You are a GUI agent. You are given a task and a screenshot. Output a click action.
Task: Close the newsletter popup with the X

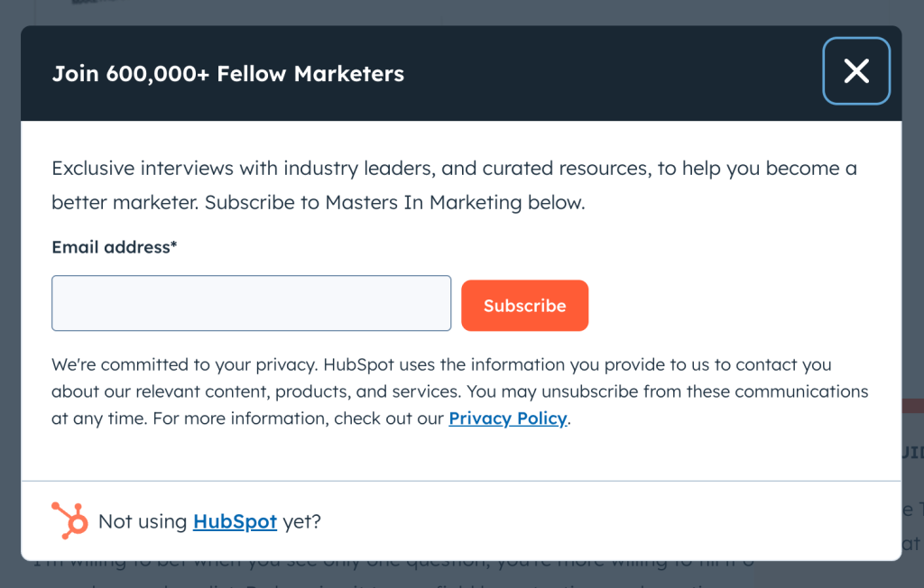click(855, 70)
